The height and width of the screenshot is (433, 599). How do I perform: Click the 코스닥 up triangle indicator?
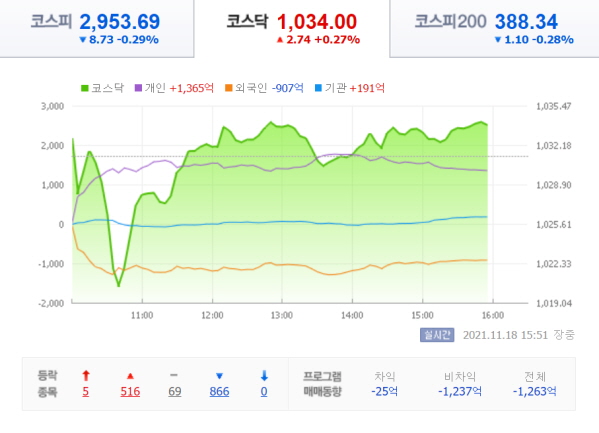280,39
